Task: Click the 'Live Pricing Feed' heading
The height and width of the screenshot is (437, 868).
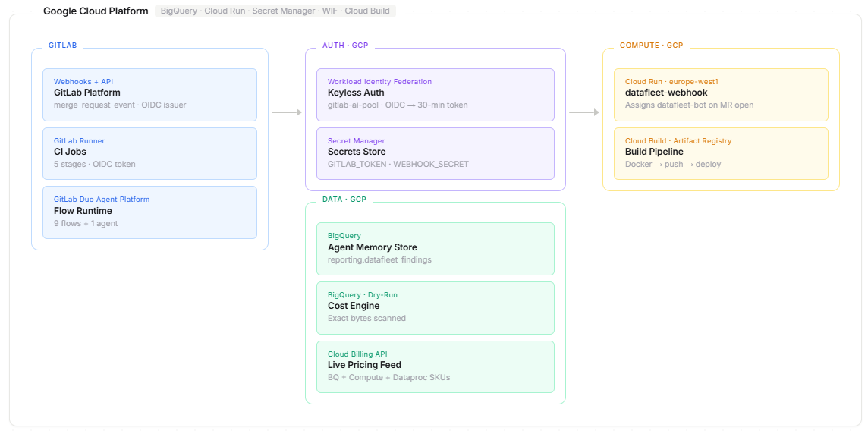Action: click(x=364, y=365)
